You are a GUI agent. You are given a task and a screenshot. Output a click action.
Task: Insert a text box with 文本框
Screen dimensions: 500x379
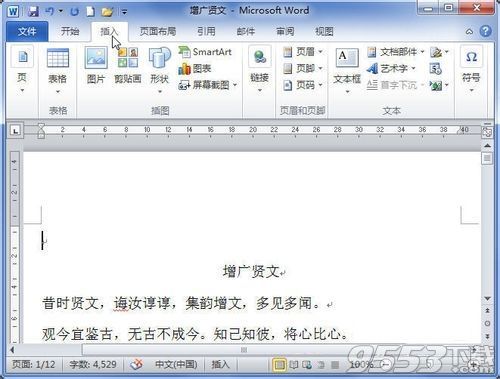[x=347, y=71]
